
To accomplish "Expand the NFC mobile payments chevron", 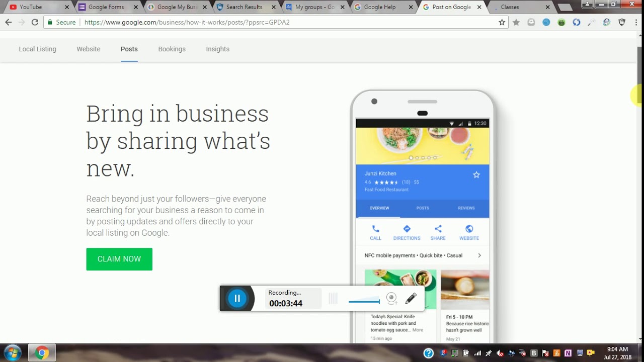I will tap(479, 255).
